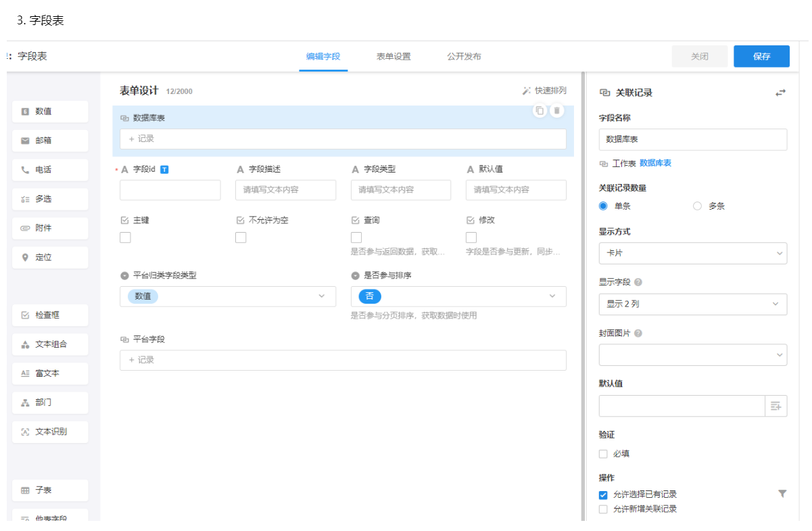
Task: Expand the 平台归类字段类型 dropdown
Action: (x=227, y=296)
